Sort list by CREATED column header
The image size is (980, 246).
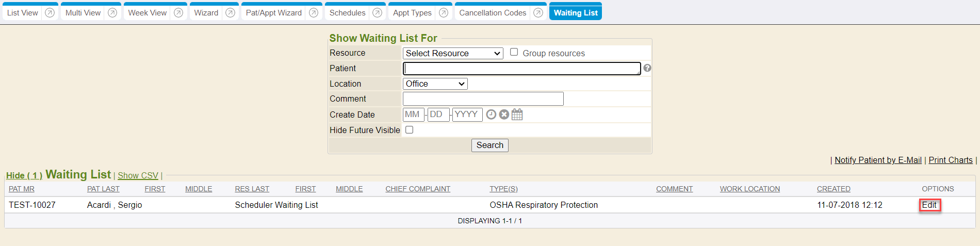click(834, 189)
